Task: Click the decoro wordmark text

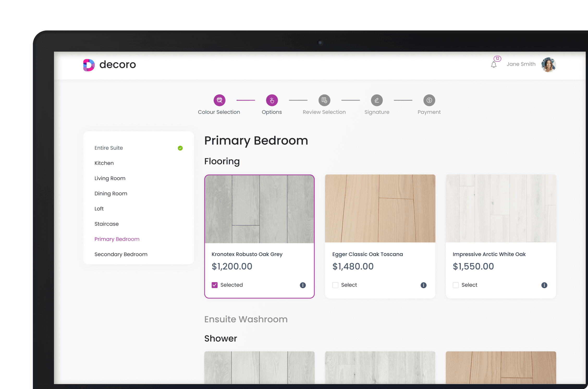Action: pyautogui.click(x=118, y=64)
